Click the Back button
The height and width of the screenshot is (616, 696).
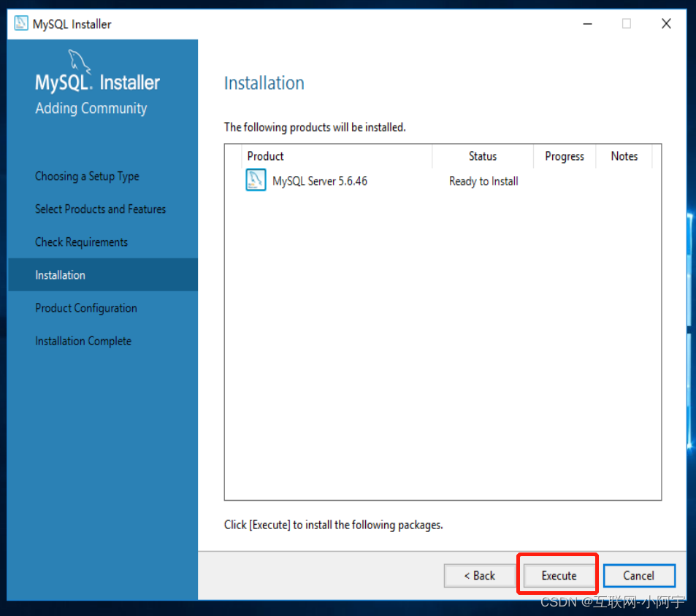coord(480,575)
